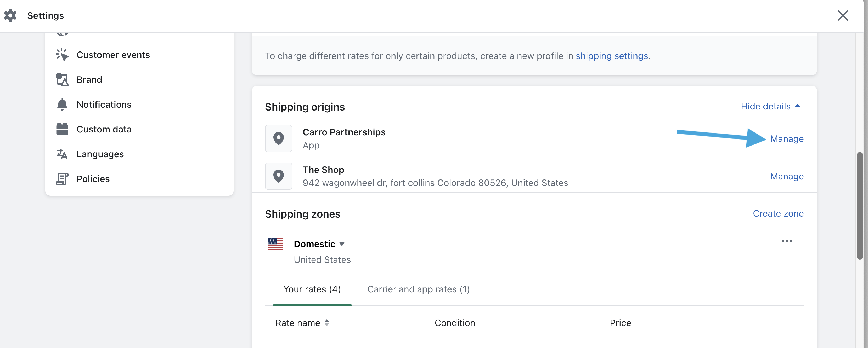
Task: Click the Settings gear icon
Action: point(10,15)
